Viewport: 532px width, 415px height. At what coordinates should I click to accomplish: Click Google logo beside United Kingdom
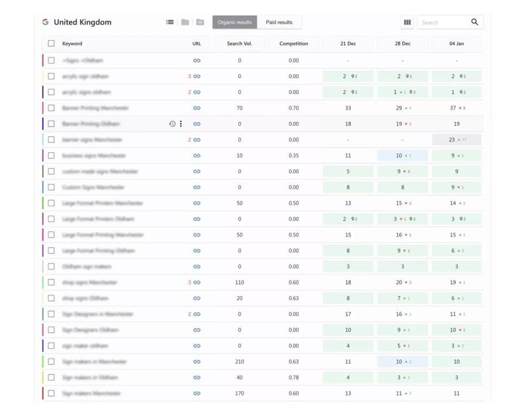[x=46, y=22]
